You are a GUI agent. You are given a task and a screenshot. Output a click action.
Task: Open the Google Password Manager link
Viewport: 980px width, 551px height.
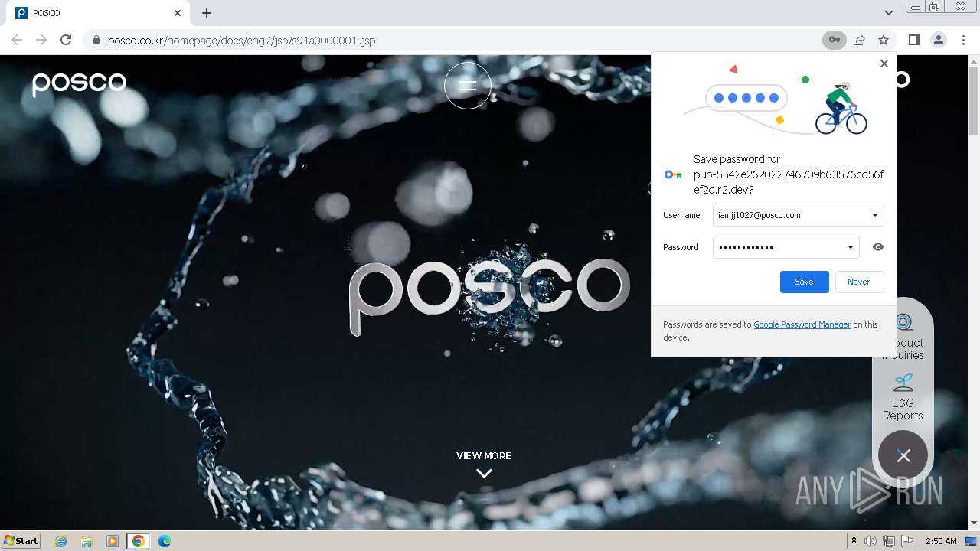[802, 324]
